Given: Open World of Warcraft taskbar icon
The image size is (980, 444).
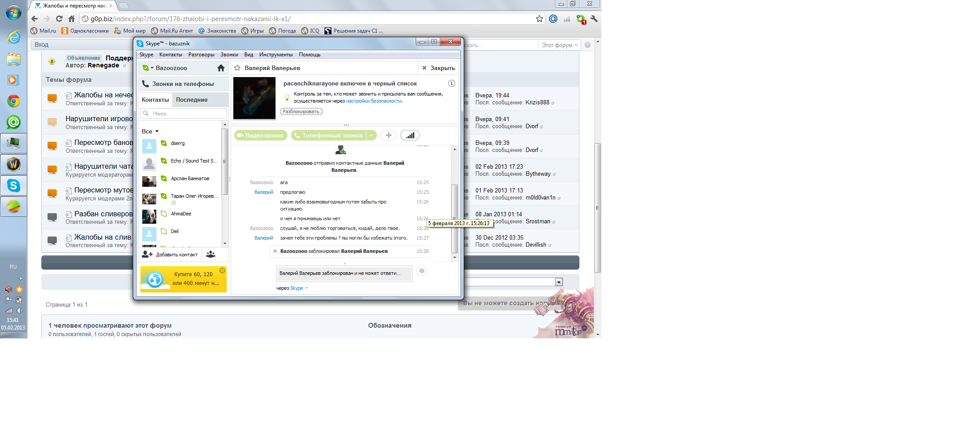Looking at the screenshot, I should [x=14, y=164].
